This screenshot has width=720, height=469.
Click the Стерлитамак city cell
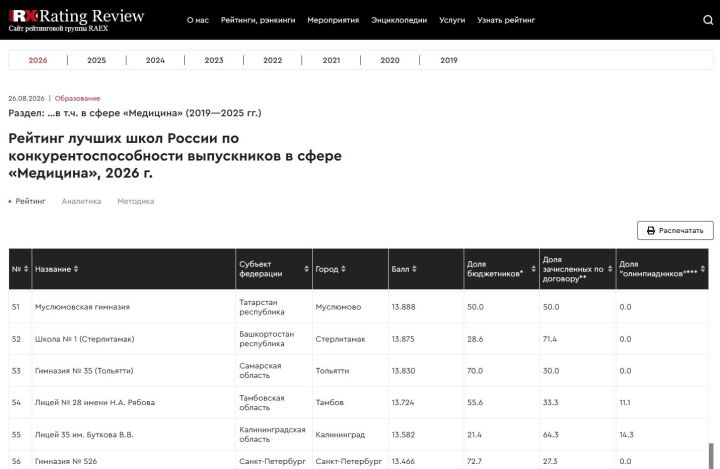(340, 339)
